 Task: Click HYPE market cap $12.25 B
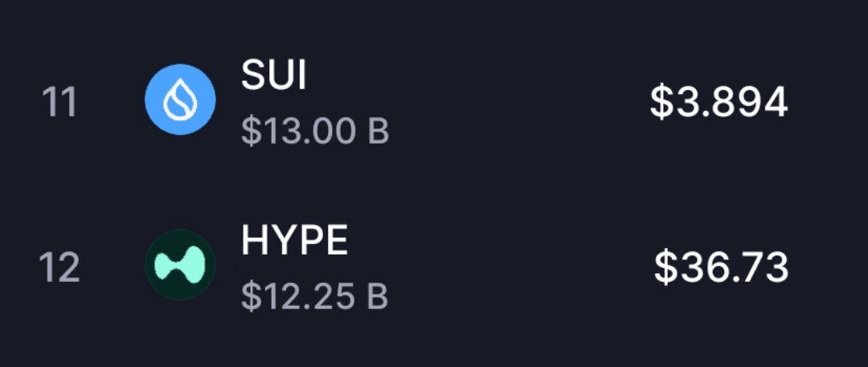click(314, 296)
